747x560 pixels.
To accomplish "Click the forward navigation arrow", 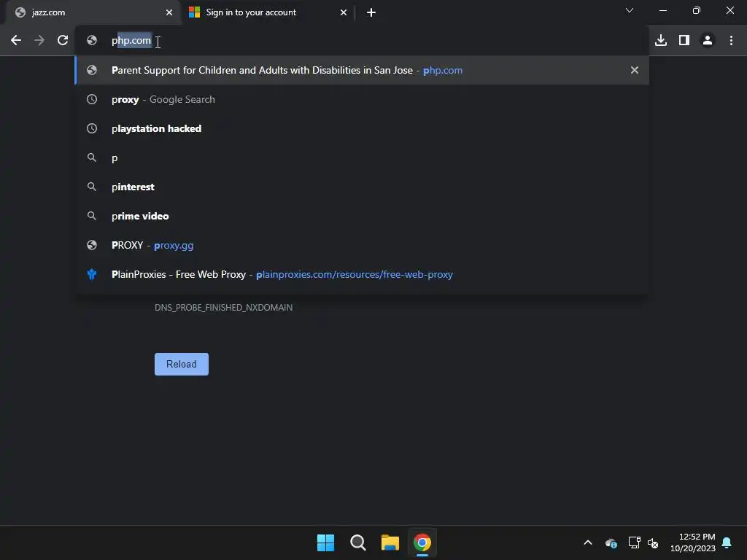I will click(x=39, y=41).
